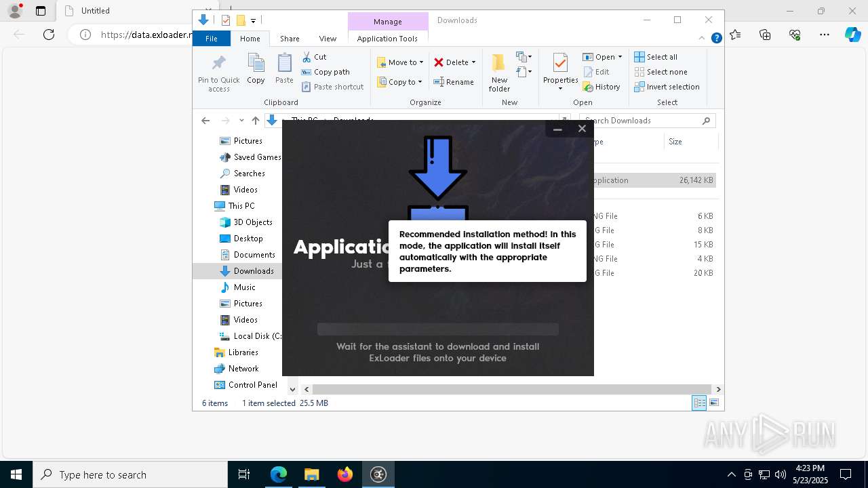Select Documents in navigation pane
The image size is (868, 488).
point(248,255)
